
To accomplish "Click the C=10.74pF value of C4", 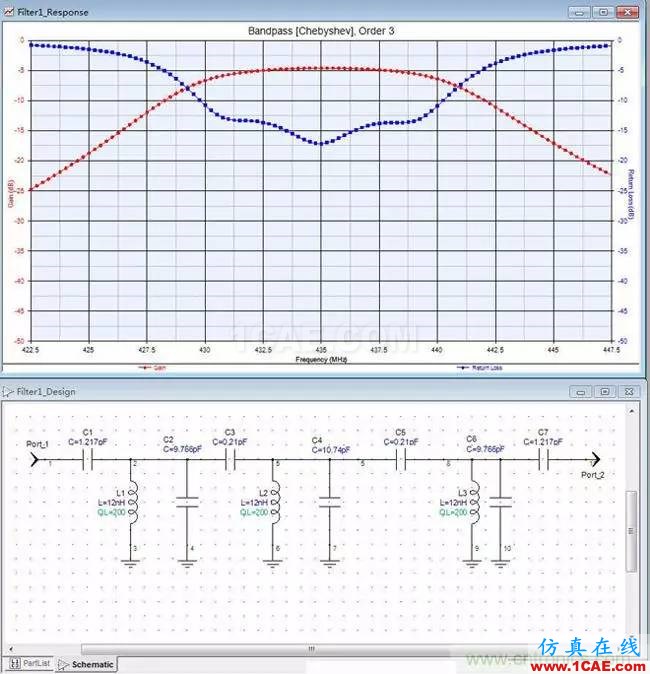I will (x=331, y=450).
